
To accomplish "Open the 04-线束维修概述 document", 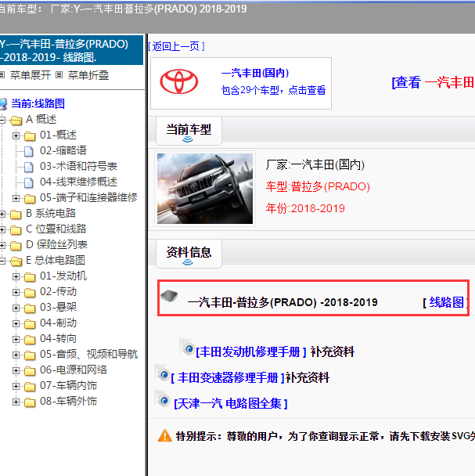I will click(78, 182).
